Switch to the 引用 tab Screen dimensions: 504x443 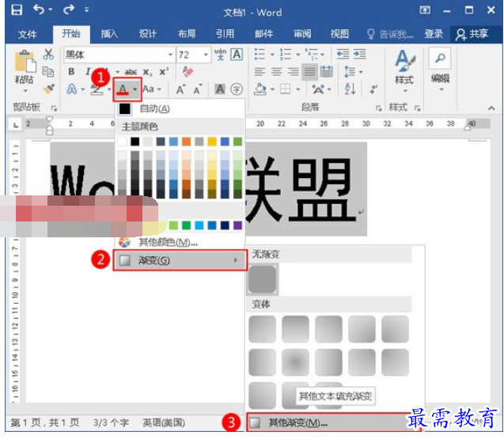pyautogui.click(x=225, y=34)
